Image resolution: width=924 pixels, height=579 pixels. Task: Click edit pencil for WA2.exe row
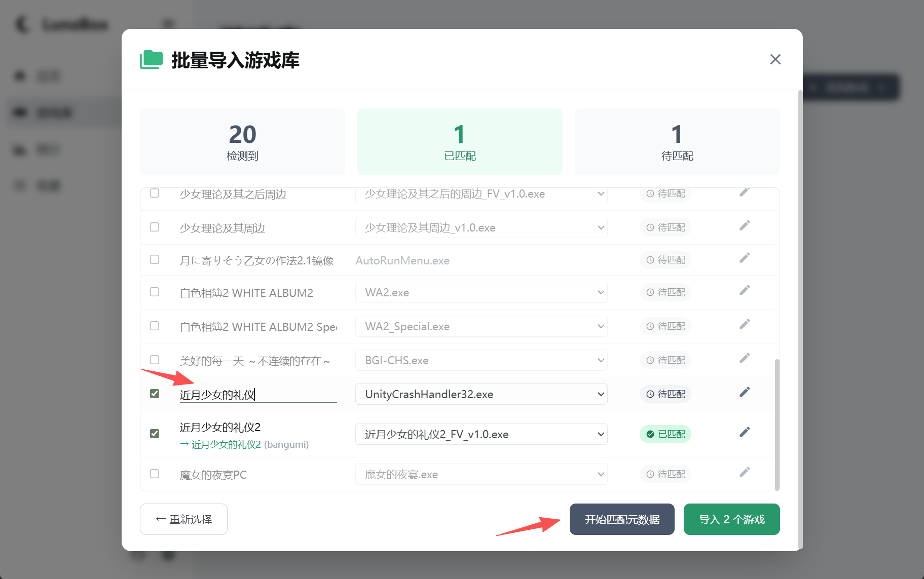point(744,291)
